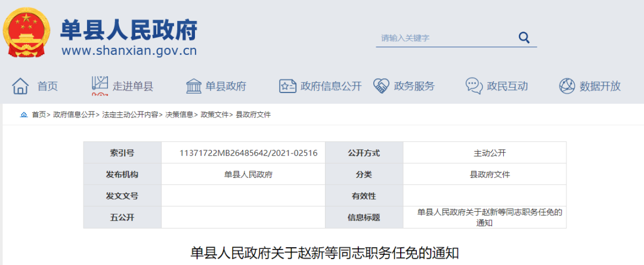644x265 pixels.
Task: Click the globe network icon beside 数据开放
Action: (x=567, y=87)
